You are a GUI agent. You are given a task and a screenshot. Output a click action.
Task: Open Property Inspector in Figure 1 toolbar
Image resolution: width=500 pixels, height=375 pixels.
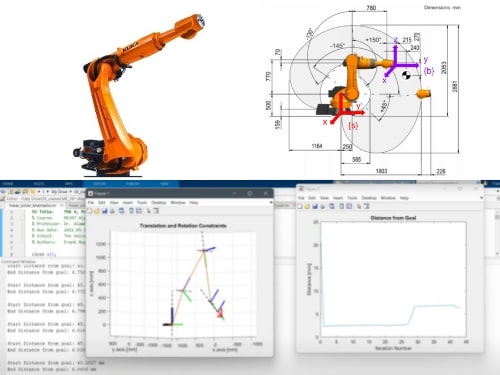click(x=156, y=211)
